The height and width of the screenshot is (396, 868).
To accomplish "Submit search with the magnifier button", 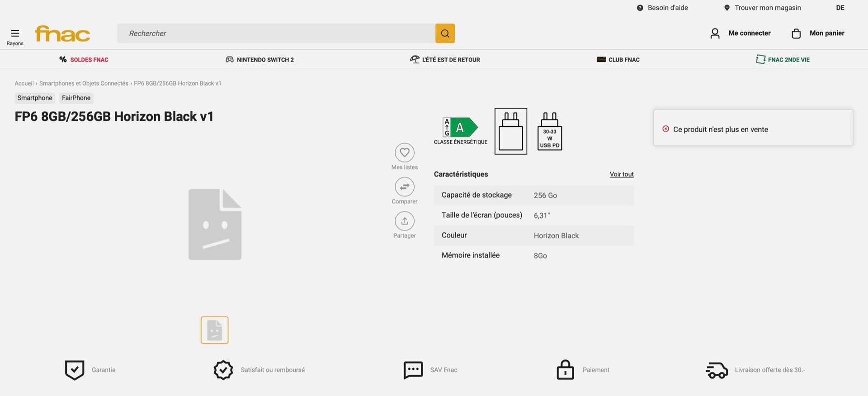I will point(445,33).
